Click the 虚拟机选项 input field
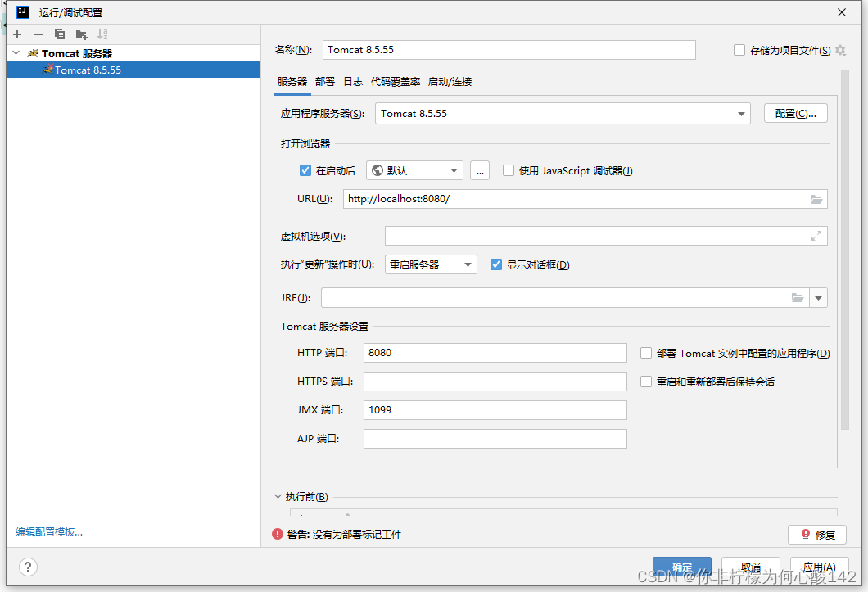The width and height of the screenshot is (868, 592). pos(606,237)
